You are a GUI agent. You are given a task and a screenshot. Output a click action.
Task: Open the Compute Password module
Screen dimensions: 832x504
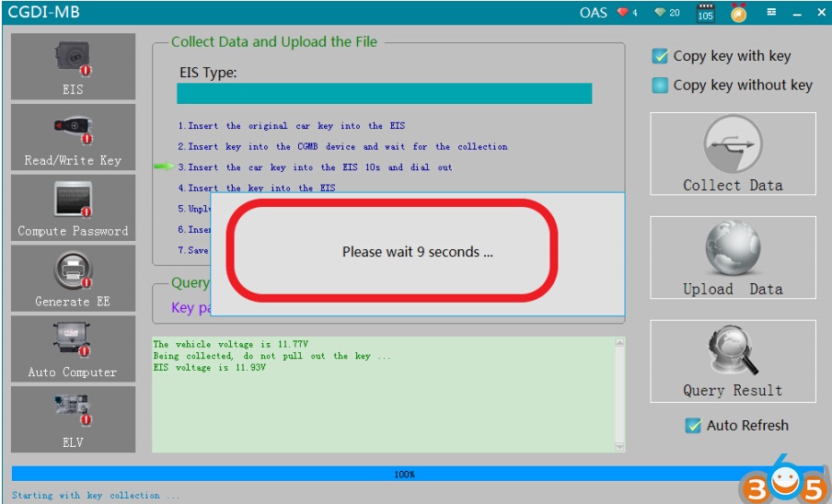[x=73, y=208]
